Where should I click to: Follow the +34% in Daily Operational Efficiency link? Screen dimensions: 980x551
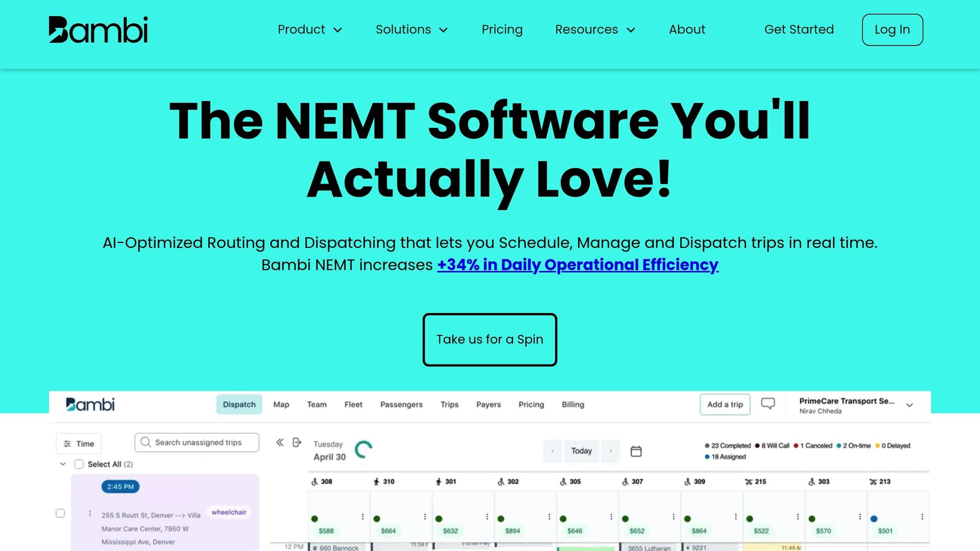pos(578,265)
